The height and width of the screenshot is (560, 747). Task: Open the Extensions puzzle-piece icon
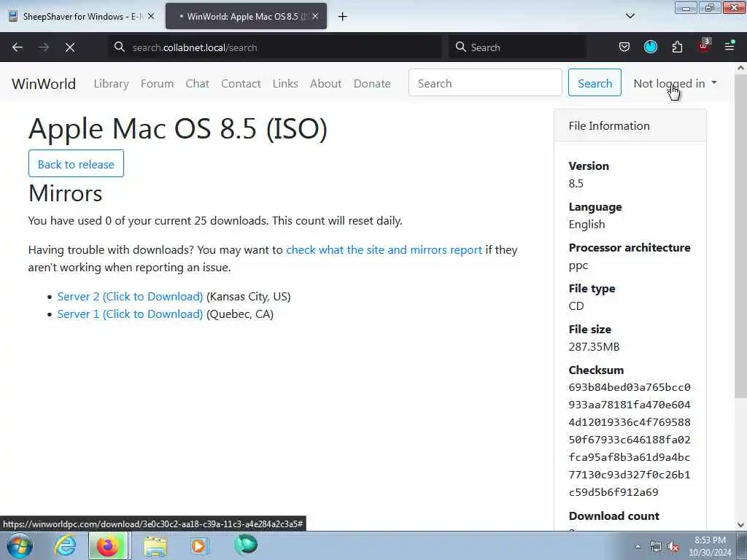pyautogui.click(x=677, y=47)
